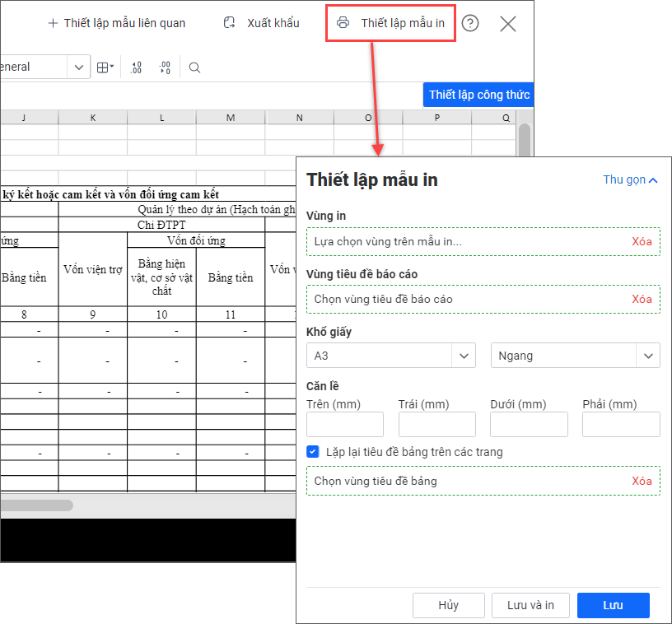Screen dimensions: 672x624
Task: Click Xóa link in Vùng in field
Action: (642, 241)
